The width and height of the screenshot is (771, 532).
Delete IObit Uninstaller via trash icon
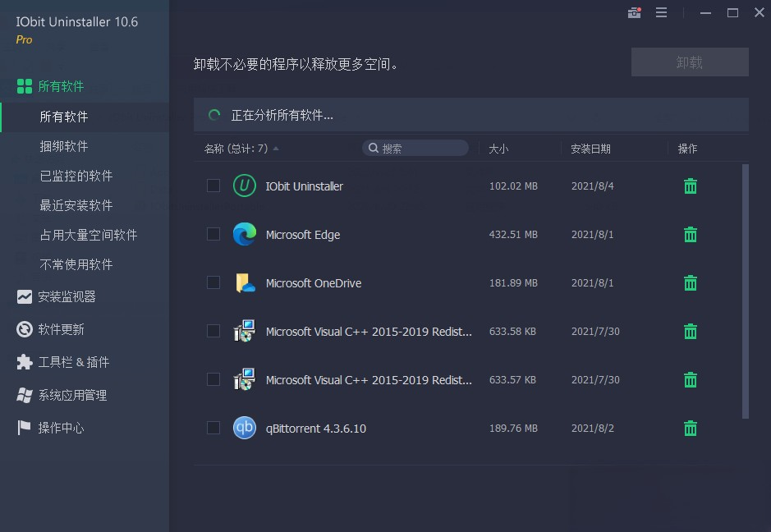coord(691,186)
